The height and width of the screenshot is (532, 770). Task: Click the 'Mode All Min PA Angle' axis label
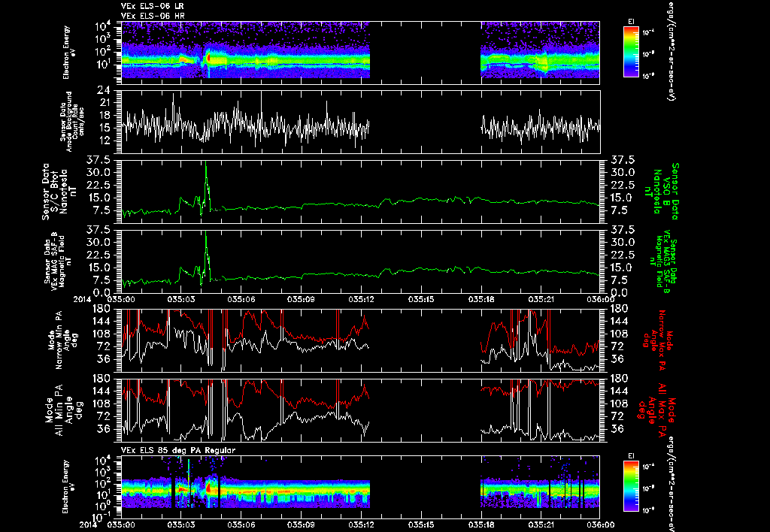click(66, 410)
